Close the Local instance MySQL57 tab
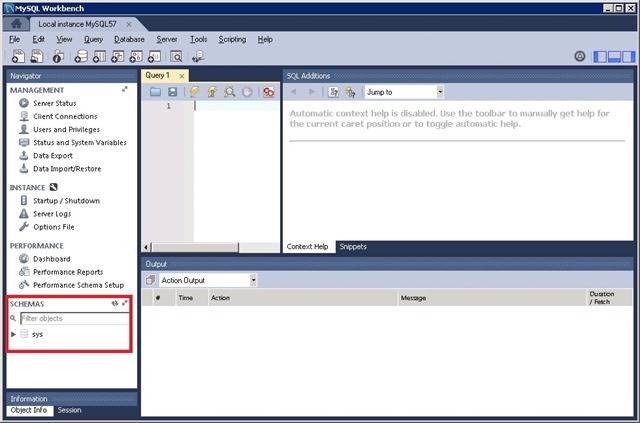Image resolution: width=640 pixels, height=423 pixels. (x=129, y=24)
